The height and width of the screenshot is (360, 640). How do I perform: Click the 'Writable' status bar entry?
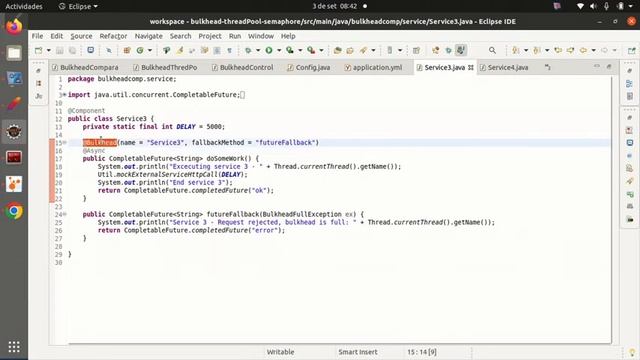pos(280,352)
